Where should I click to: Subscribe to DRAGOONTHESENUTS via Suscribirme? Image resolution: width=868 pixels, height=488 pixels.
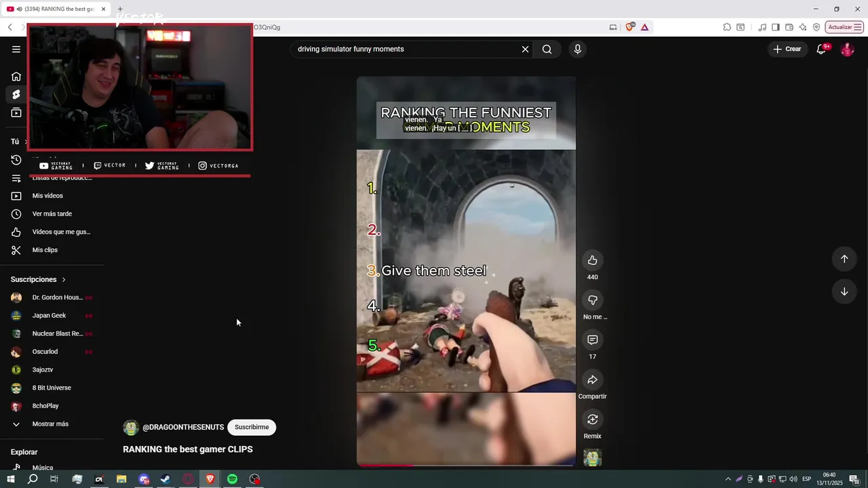252,427
